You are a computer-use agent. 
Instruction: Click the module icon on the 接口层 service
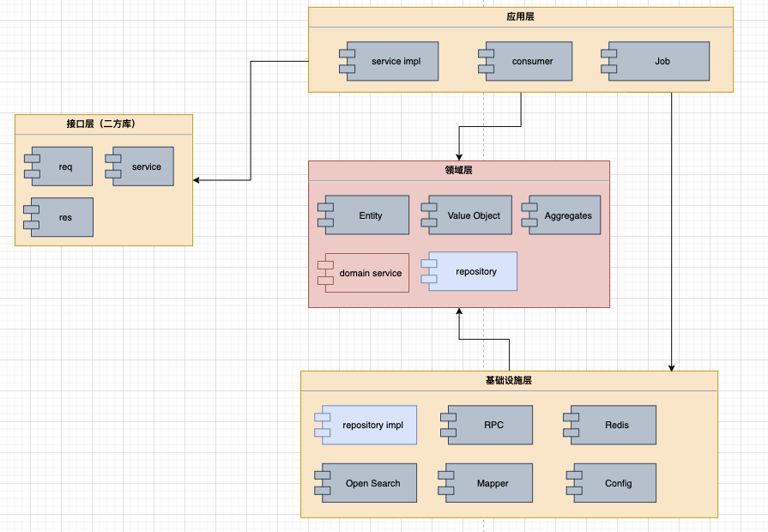(x=113, y=166)
